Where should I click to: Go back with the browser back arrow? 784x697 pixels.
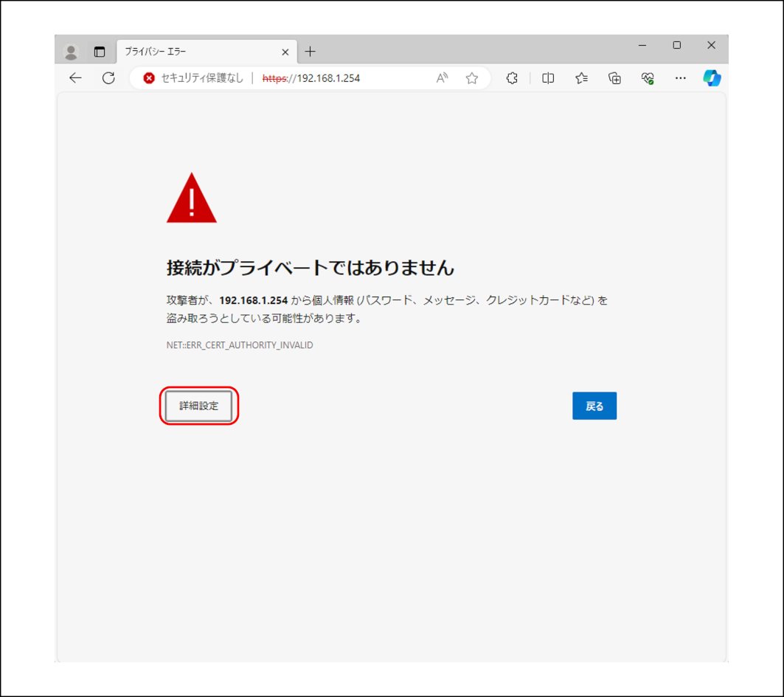[75, 78]
